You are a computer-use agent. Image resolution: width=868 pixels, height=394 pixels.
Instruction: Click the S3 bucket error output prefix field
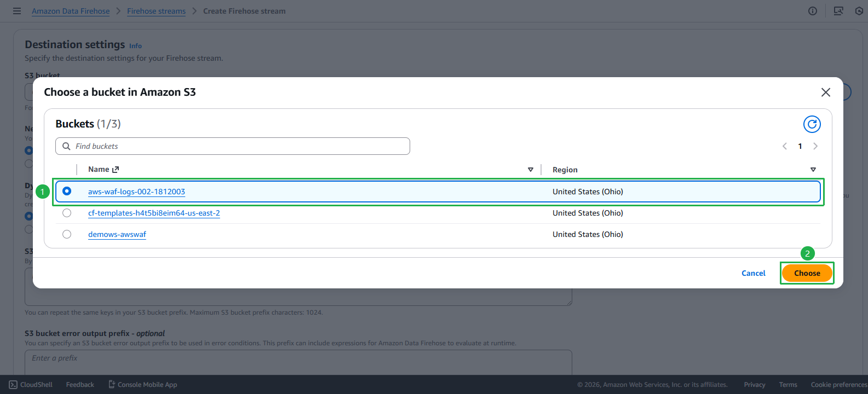298,362
